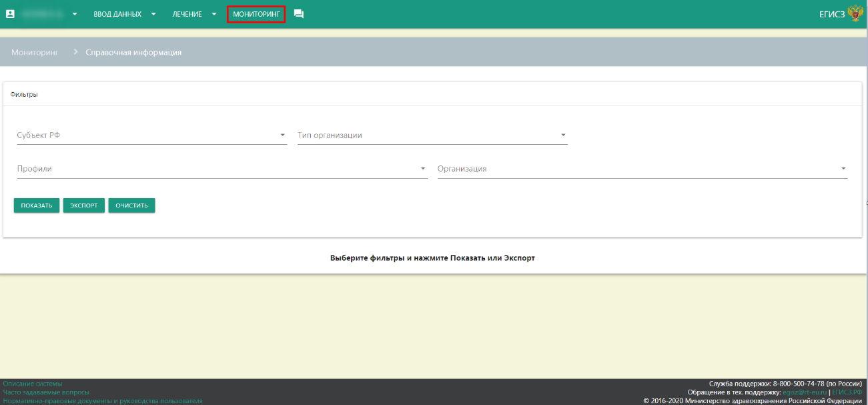Click the ПОКАЗАТЬ button

tap(37, 206)
